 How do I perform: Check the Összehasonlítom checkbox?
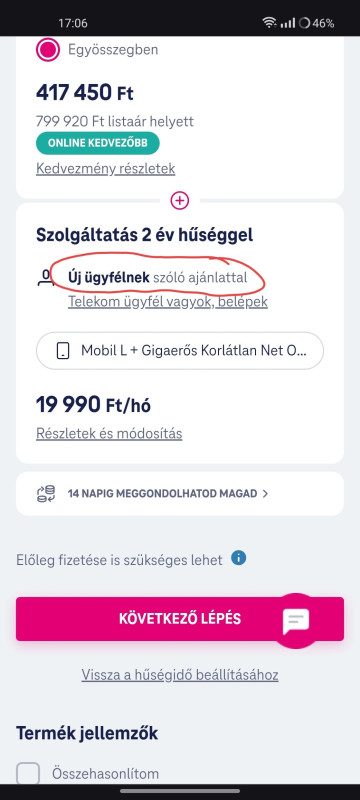pos(28,773)
